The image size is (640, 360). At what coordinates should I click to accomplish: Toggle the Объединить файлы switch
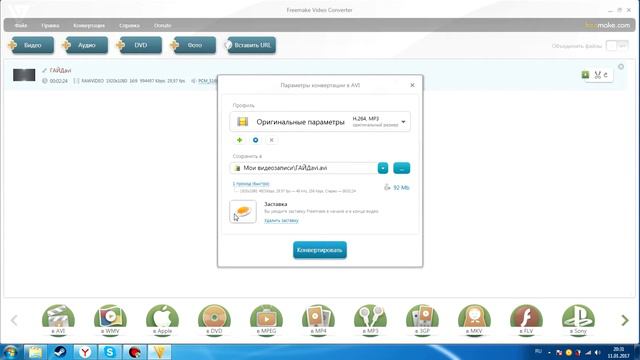click(x=617, y=46)
